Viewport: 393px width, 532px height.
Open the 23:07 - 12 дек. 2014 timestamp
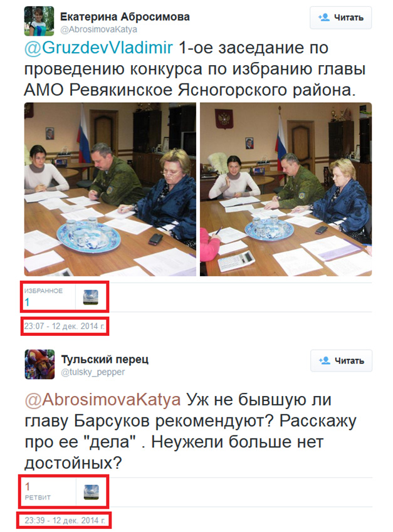(65, 326)
